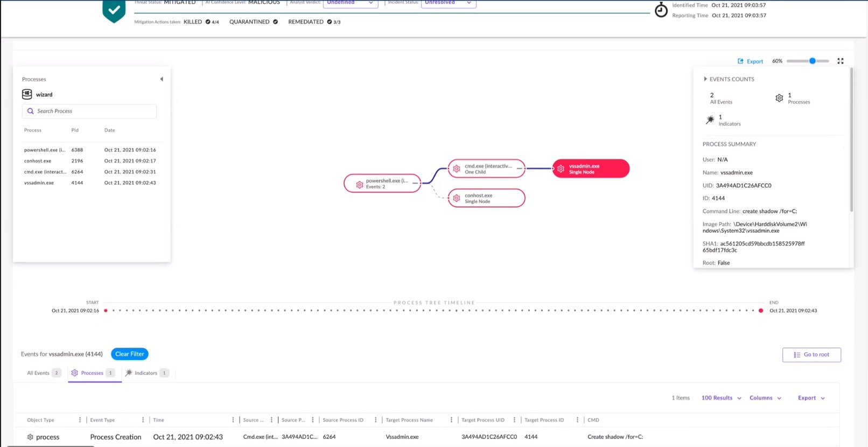
Task: Open the Object Type column menu
Action: (80, 420)
